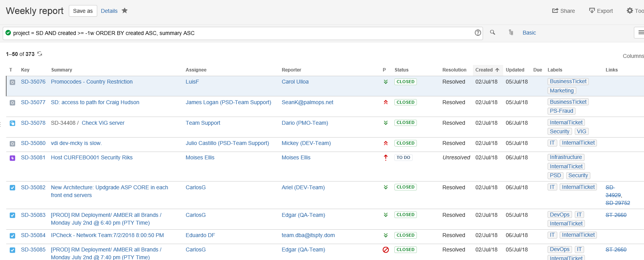
Task: Refresh results icon next to 373
Action: (x=40, y=54)
